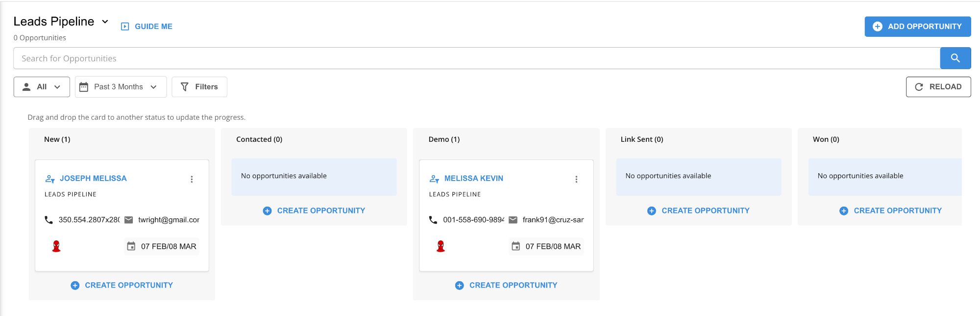Reload the opportunities list
Screen dimensions: 980x316
pyautogui.click(x=938, y=87)
